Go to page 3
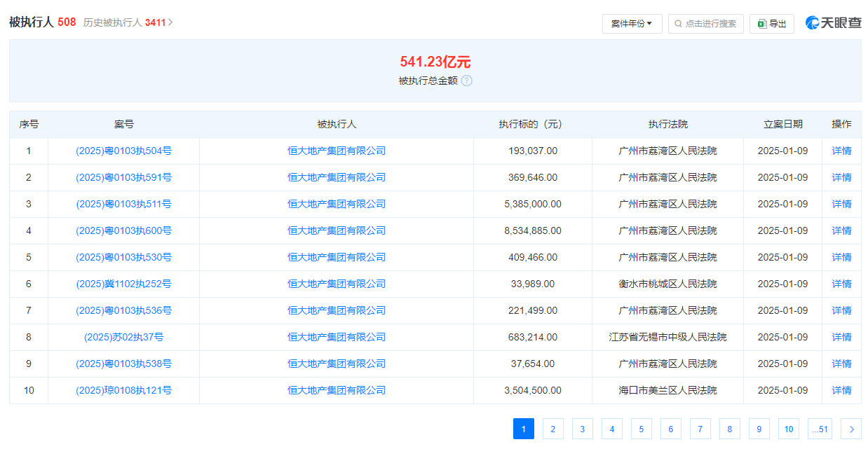The width and height of the screenshot is (868, 449). 583,429
